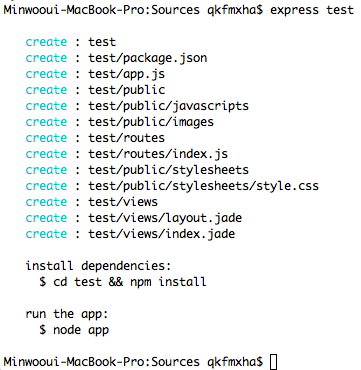Viewport: 361px width, 370px height.
Task: Click the test/routes/index.js path
Action: click(x=158, y=154)
